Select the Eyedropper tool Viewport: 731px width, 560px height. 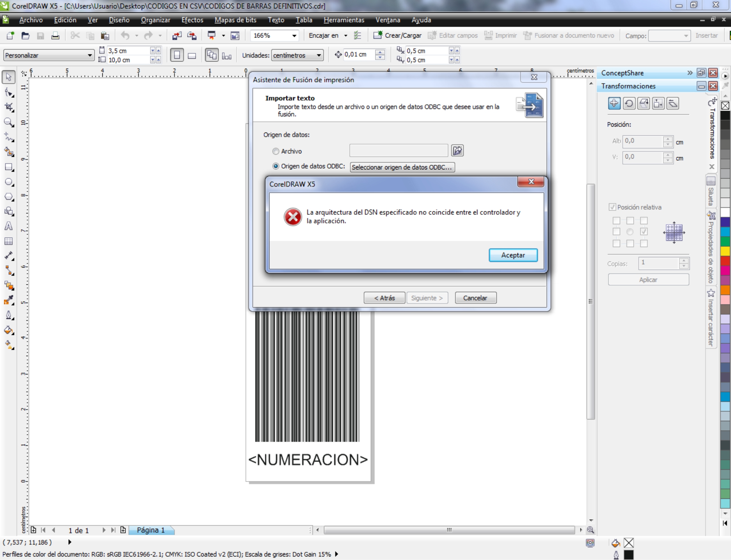(x=9, y=300)
